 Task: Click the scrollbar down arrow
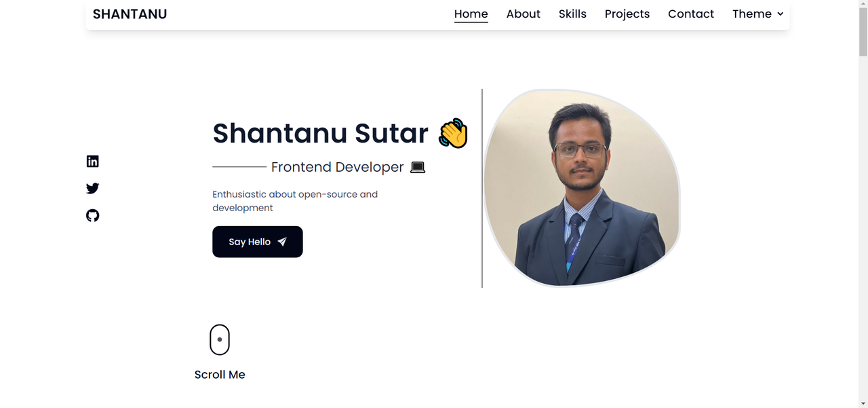(x=863, y=403)
